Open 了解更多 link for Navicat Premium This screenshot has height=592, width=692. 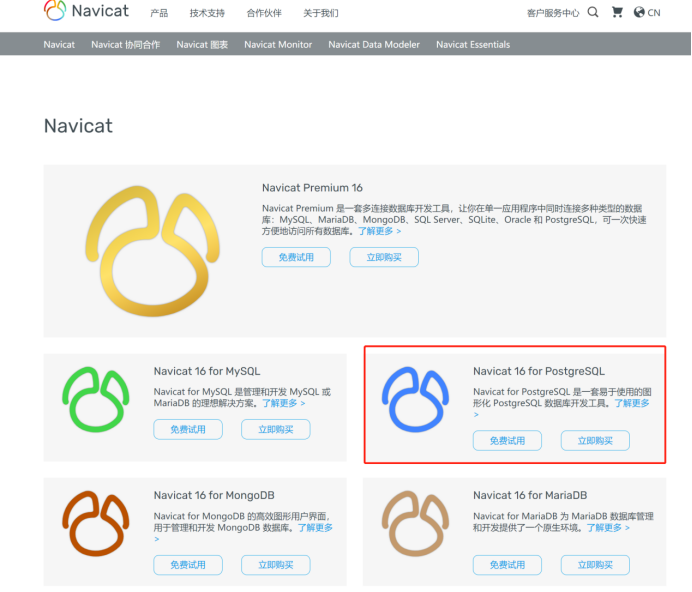tap(380, 231)
